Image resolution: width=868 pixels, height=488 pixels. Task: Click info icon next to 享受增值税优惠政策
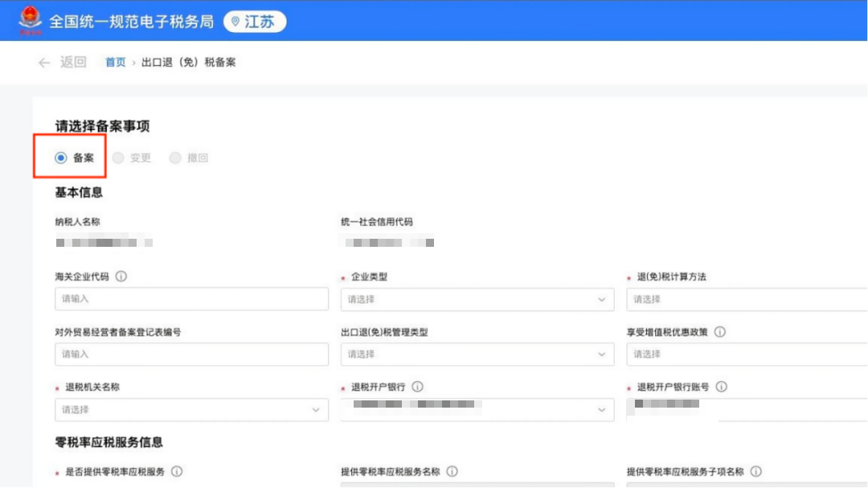pyautogui.click(x=720, y=332)
